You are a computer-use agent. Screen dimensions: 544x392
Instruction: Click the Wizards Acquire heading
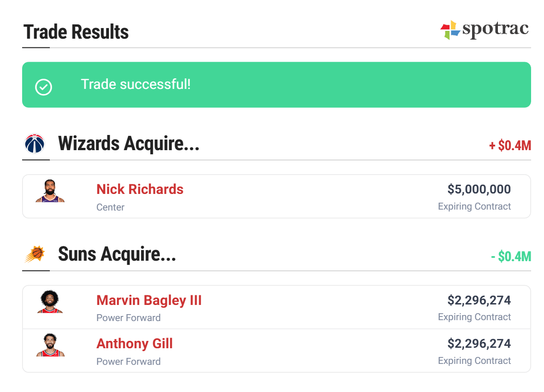tap(129, 144)
